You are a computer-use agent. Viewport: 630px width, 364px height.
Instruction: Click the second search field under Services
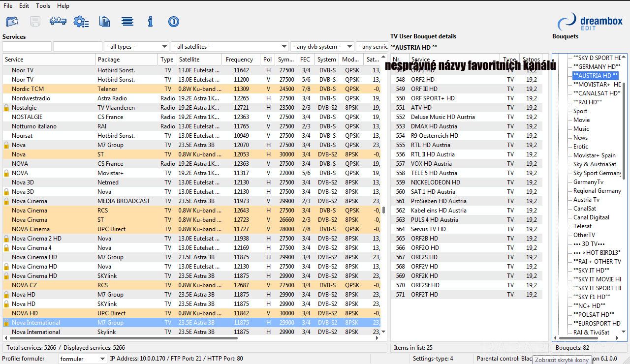point(78,47)
